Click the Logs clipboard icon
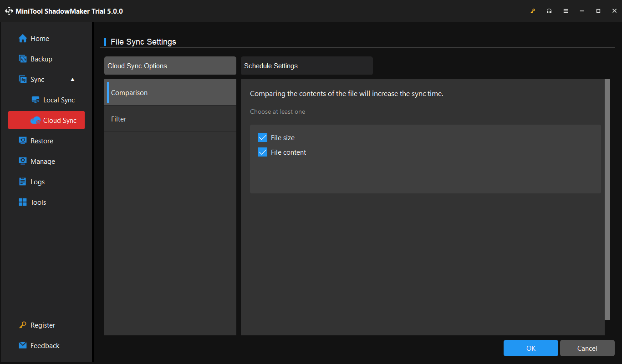This screenshot has width=622, height=364. (23, 182)
